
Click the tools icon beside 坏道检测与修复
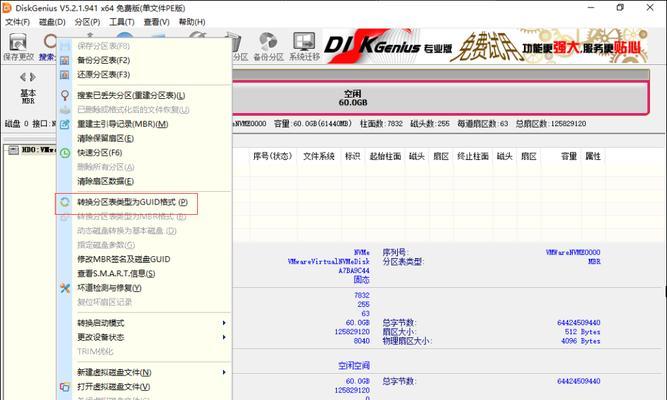pos(65,288)
